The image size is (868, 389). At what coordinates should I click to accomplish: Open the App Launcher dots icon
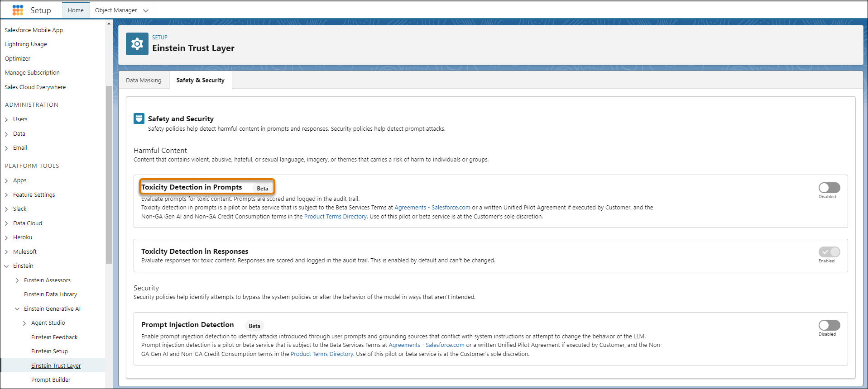(18, 10)
